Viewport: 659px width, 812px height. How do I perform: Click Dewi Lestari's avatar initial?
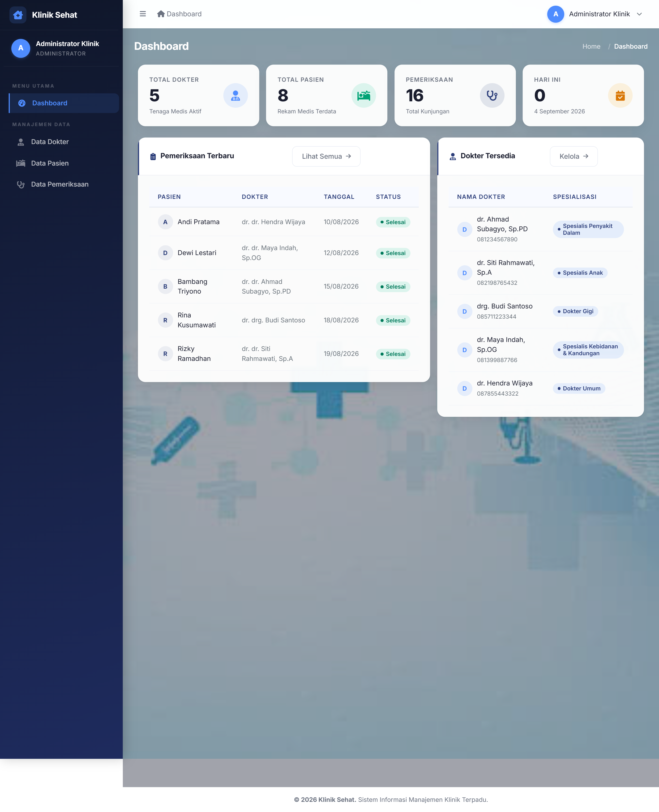[165, 253]
